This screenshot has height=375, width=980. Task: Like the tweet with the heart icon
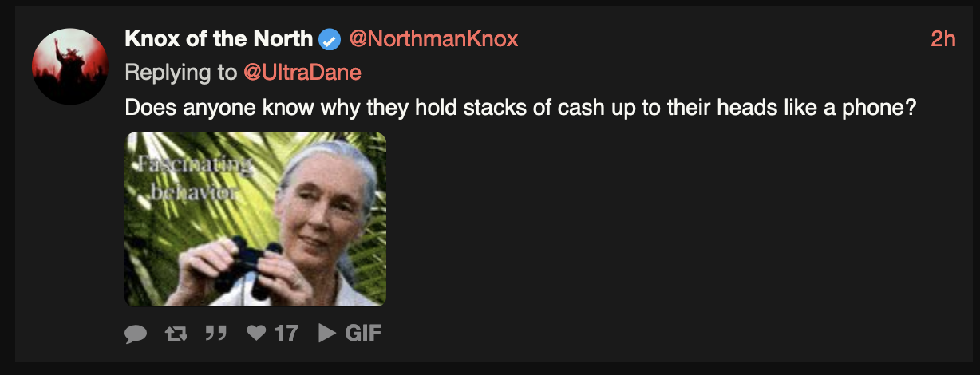pyautogui.click(x=256, y=334)
